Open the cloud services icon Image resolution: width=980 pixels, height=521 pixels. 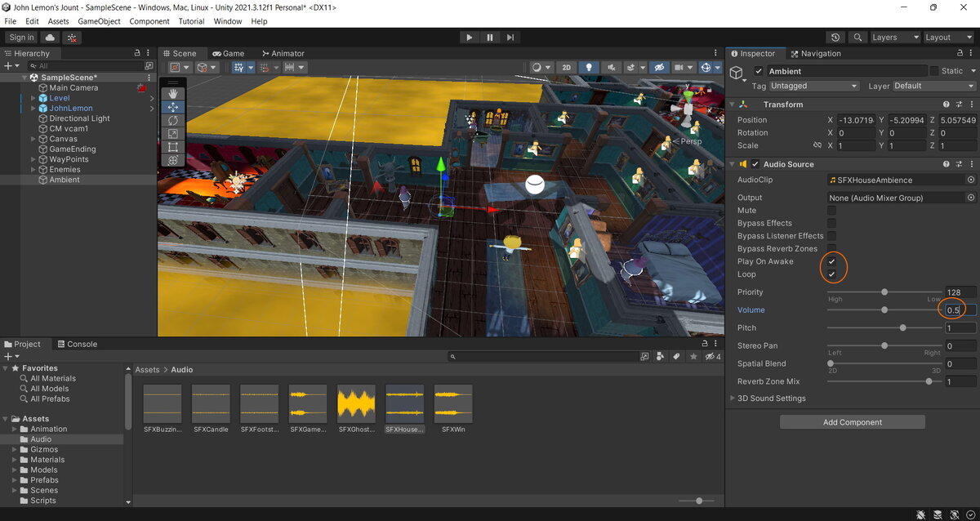[x=51, y=38]
